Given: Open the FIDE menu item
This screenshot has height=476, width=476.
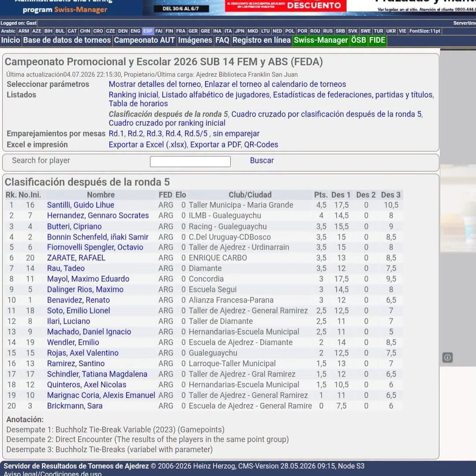Looking at the screenshot, I should point(377,41).
